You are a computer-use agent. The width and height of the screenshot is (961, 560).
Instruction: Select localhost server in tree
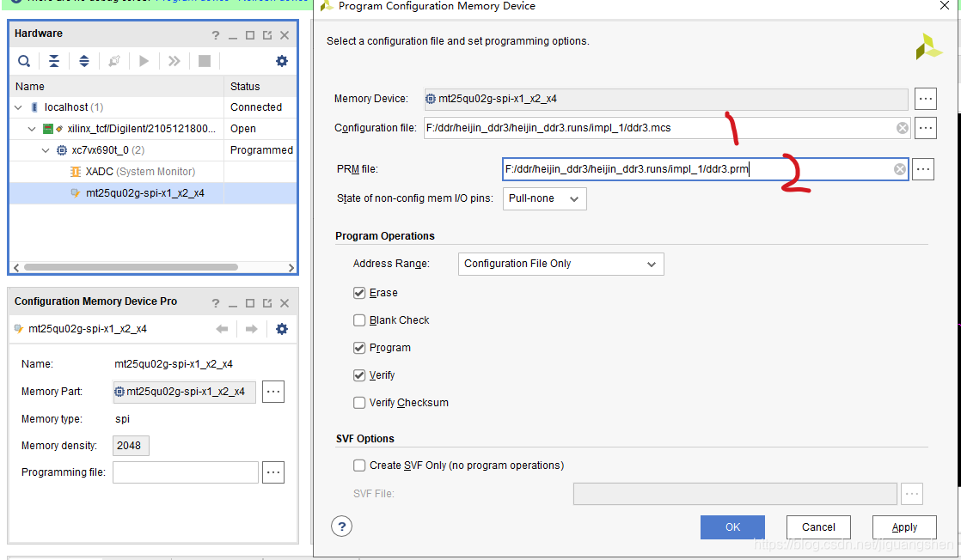[x=74, y=107]
